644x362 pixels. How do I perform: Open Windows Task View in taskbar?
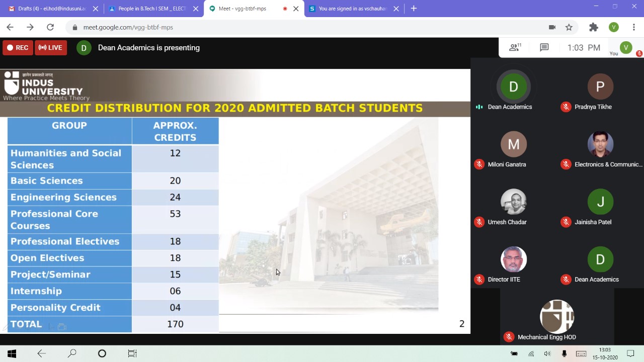pos(132,353)
